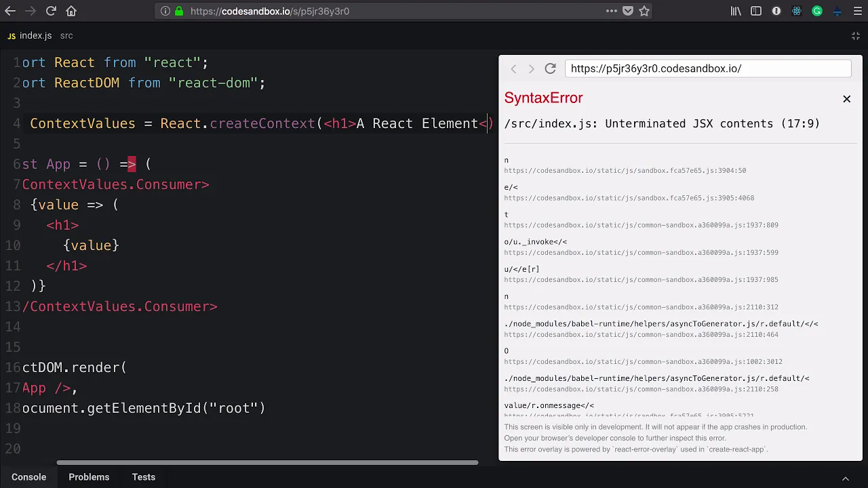Click the green padlock security icon
Screen dimensions: 868x488
point(179,11)
